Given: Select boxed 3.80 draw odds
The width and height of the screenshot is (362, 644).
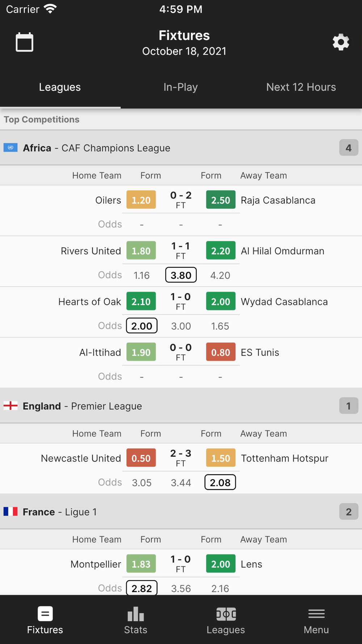Looking at the screenshot, I should (x=181, y=275).
